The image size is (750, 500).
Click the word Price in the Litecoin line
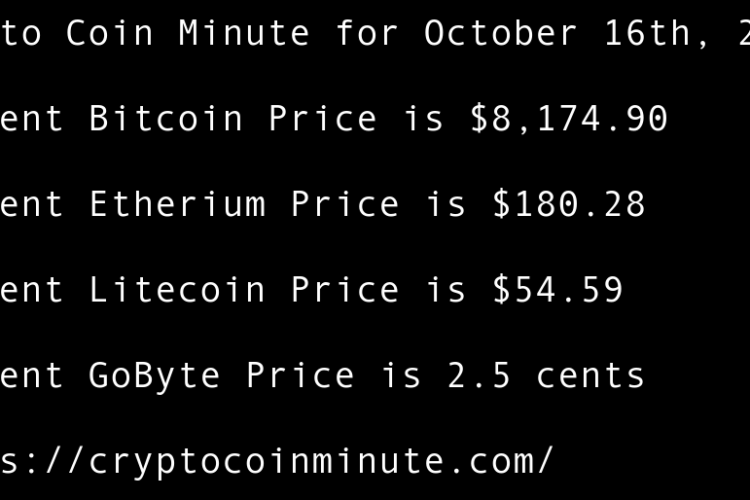[345, 291]
